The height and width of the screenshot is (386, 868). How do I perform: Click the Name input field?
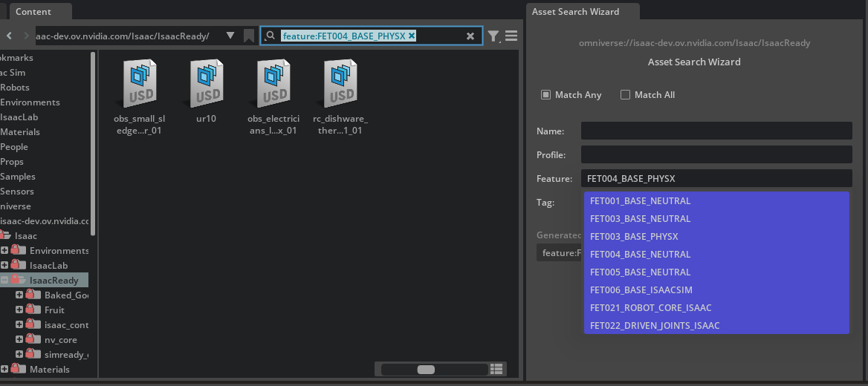tap(716, 131)
